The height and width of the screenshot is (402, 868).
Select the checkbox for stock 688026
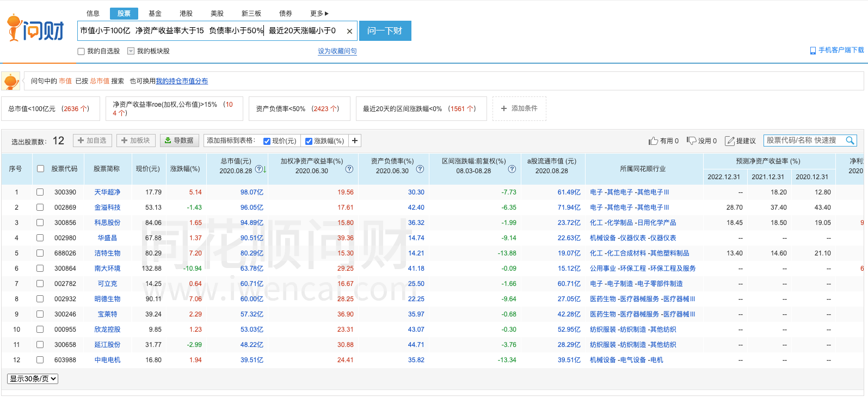pos(40,253)
